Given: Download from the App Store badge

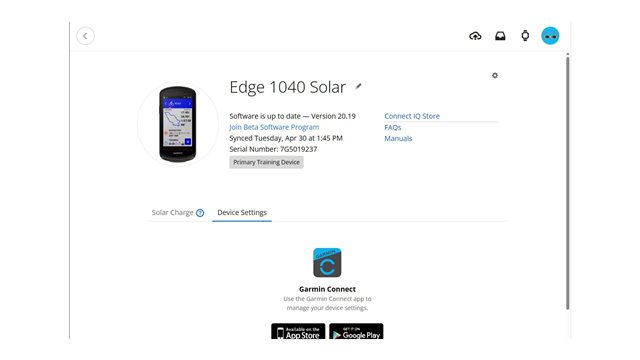Looking at the screenshot, I should (x=298, y=331).
